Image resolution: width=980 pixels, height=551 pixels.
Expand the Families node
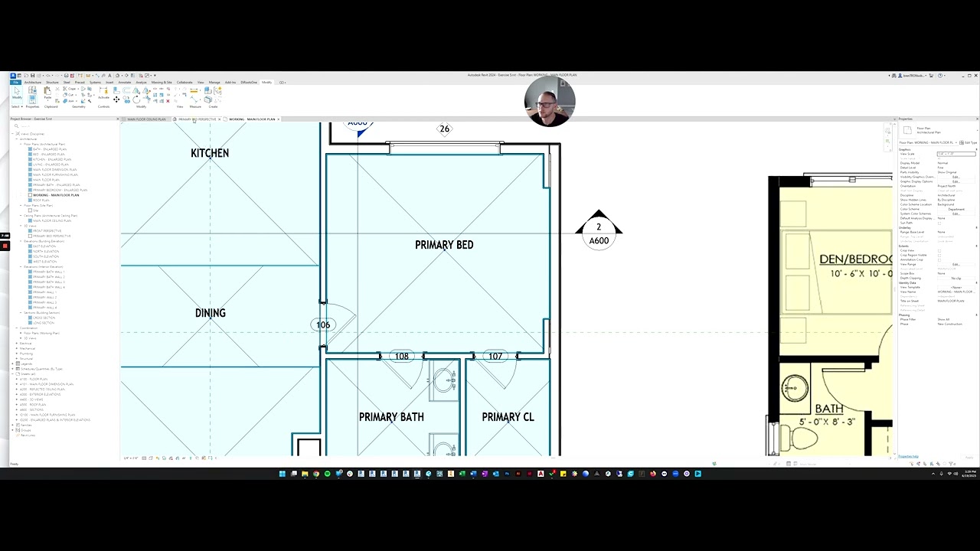tap(14, 425)
